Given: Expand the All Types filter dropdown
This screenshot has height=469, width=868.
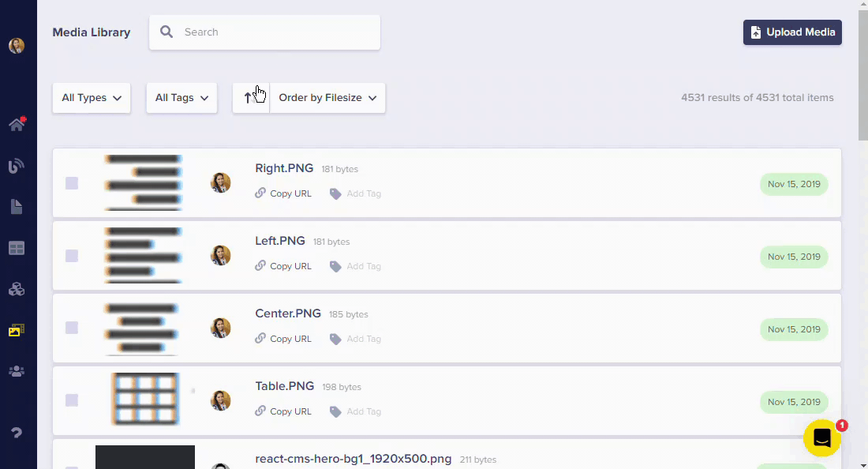Looking at the screenshot, I should 92,98.
